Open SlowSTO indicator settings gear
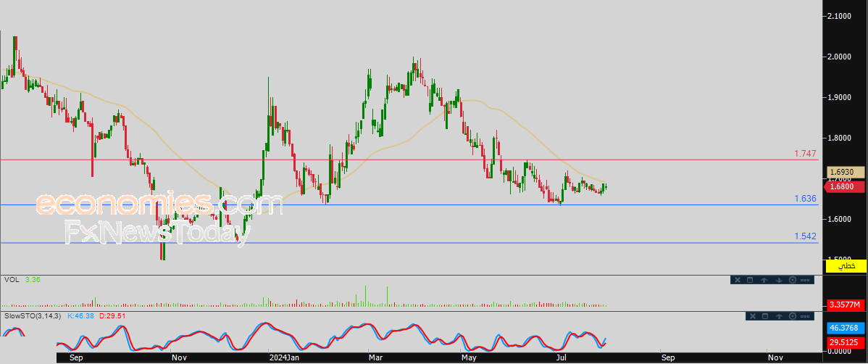 click(x=793, y=316)
